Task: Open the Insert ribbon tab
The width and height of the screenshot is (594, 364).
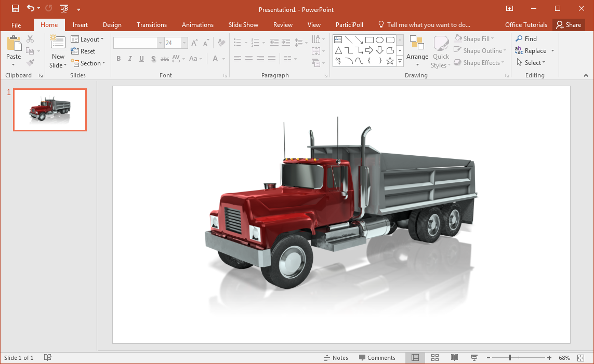Action: (80, 25)
